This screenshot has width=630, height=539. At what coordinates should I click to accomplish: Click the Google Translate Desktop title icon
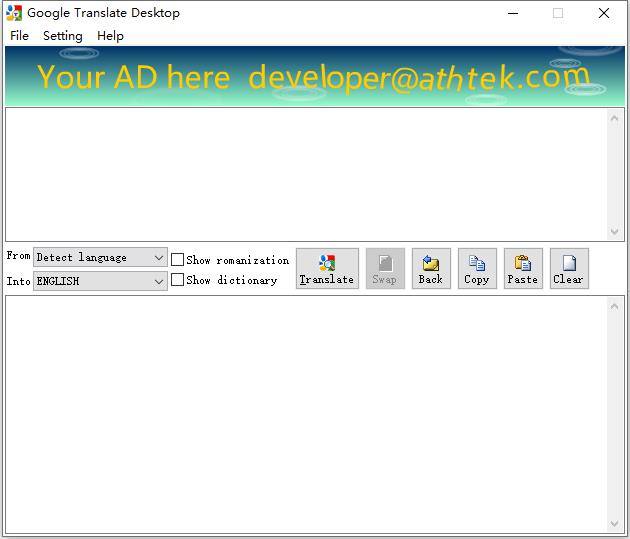(14, 13)
